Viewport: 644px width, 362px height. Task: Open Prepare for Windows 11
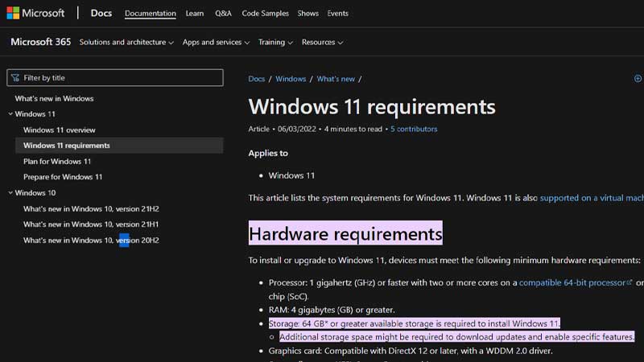pyautogui.click(x=63, y=177)
